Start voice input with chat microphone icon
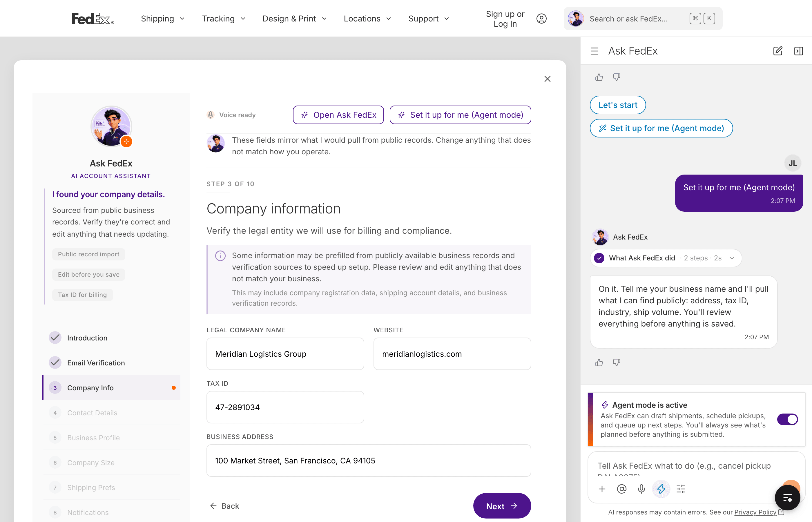Image resolution: width=812 pixels, height=522 pixels. click(641, 489)
